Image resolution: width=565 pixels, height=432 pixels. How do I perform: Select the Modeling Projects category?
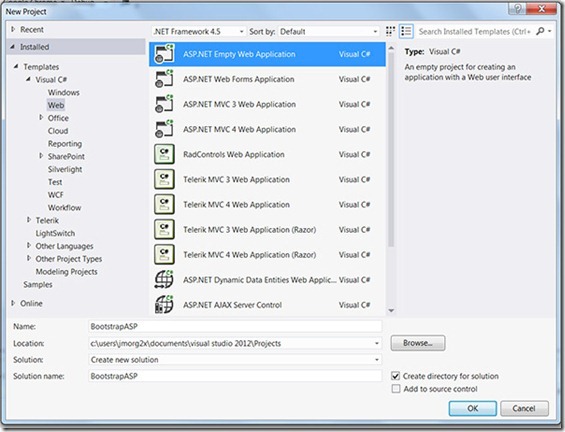pyautogui.click(x=66, y=272)
